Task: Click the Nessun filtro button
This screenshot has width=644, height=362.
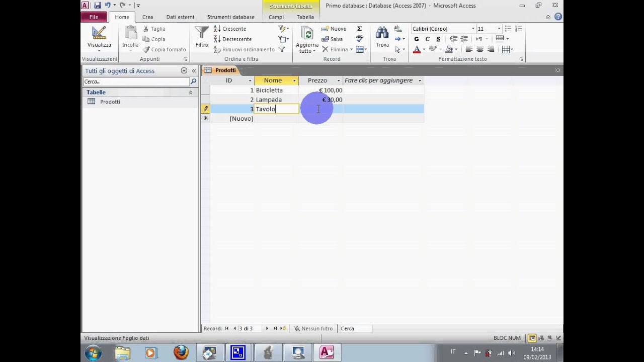Action: pos(313,328)
